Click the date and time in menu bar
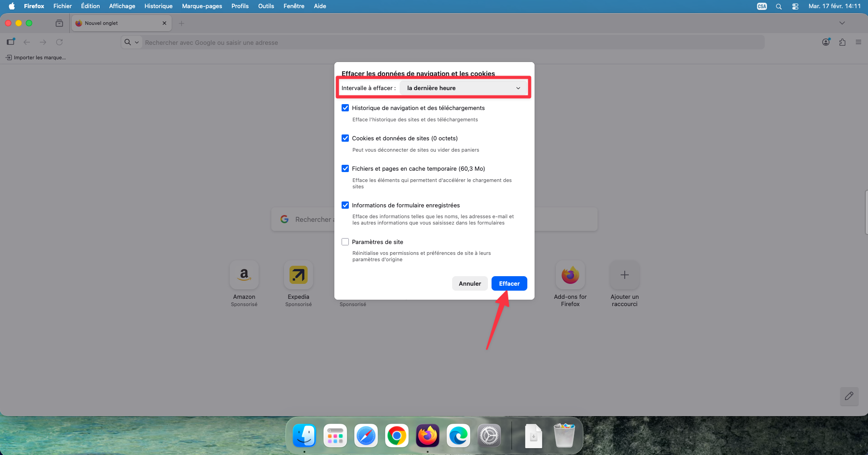 pyautogui.click(x=834, y=6)
